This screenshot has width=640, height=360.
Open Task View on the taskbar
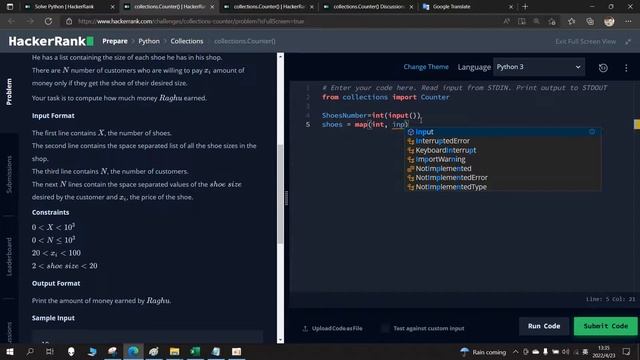pos(50,351)
